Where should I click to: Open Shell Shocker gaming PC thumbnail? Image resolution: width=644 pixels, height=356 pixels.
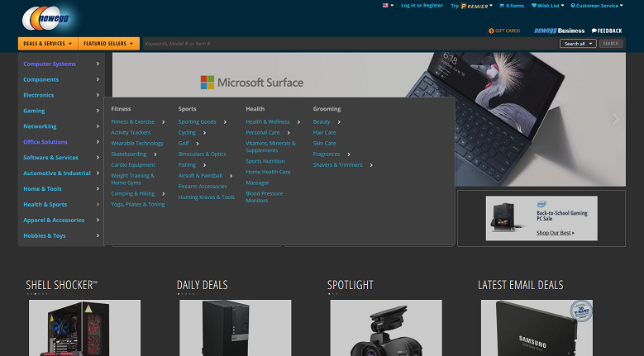pos(84,328)
